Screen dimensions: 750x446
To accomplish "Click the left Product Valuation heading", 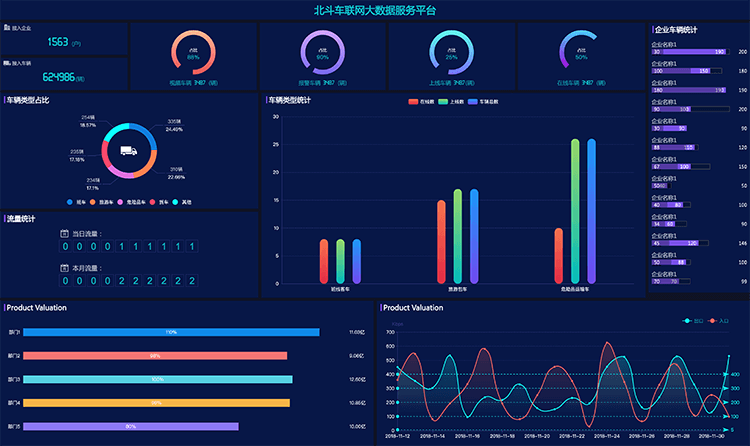I will pos(36,308).
